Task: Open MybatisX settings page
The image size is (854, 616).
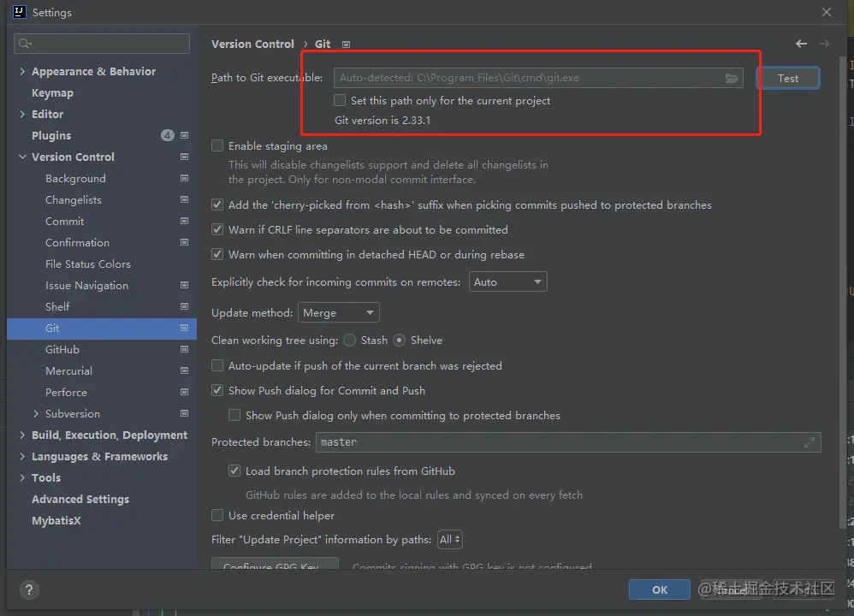Action: [x=56, y=521]
